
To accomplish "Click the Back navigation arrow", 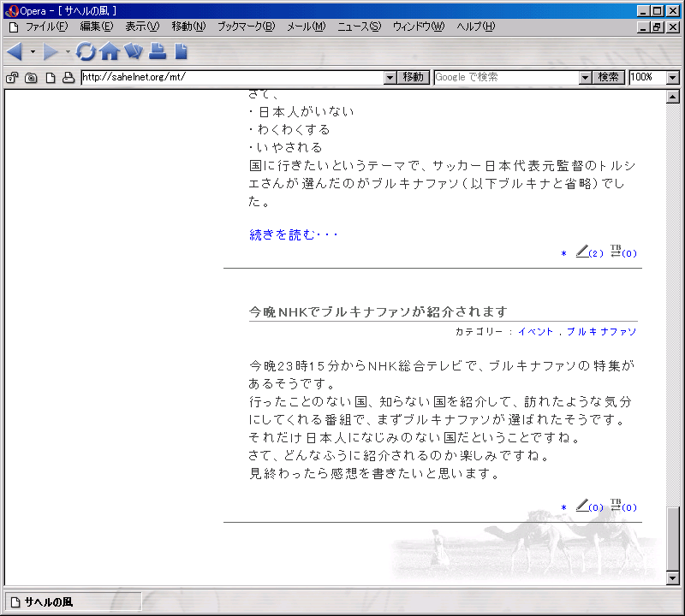I will tap(15, 51).
